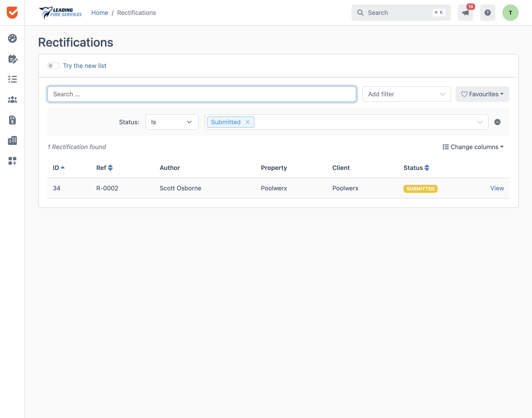Viewport: 532px width, 418px height.
Task: Open the building properties icon in sidebar
Action: [12, 140]
